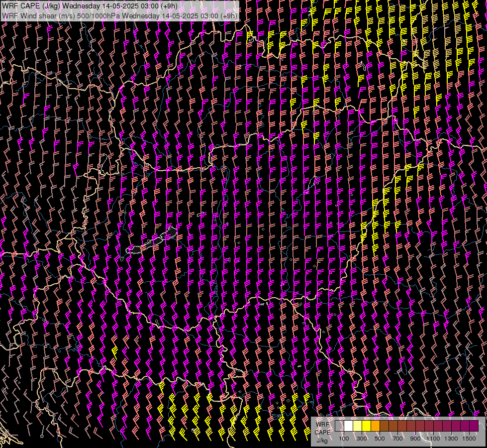Pick the orange CAPE legend swatch
This screenshot has width=487, height=448.
(376, 426)
